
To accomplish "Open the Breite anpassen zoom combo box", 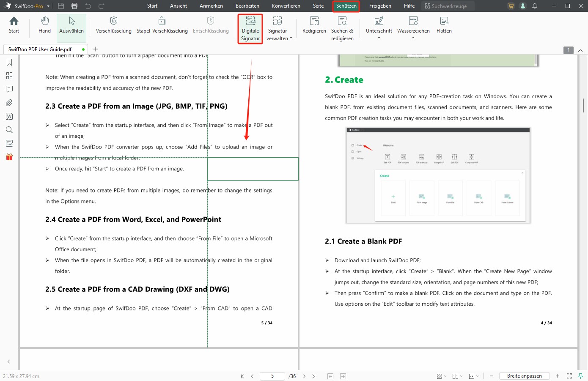I will tap(525, 376).
